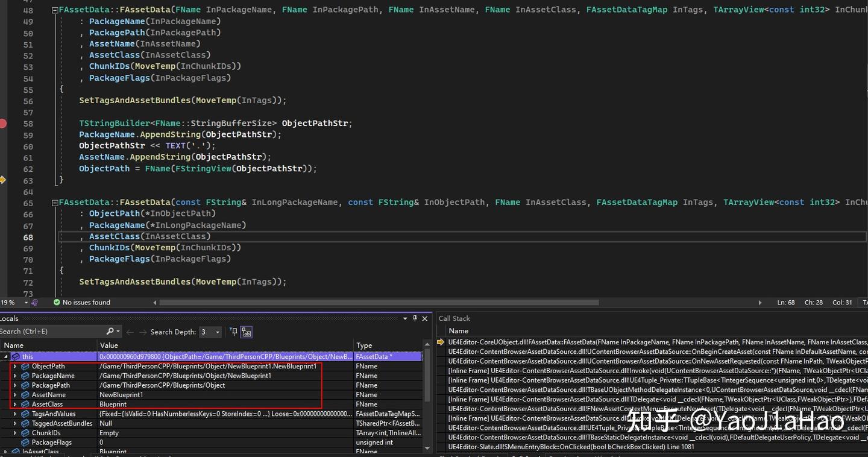868x457 pixels.
Task: Click the Locals auto-hide pin icon
Action: 415,318
